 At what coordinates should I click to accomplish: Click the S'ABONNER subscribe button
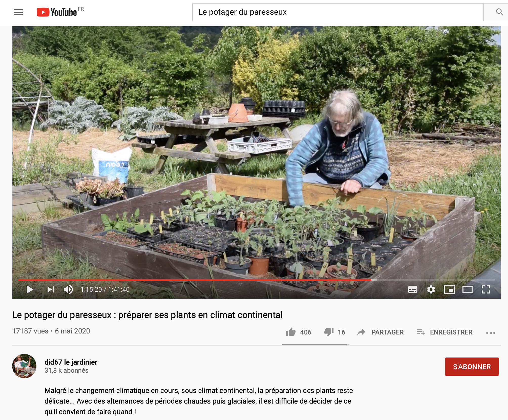click(x=472, y=366)
